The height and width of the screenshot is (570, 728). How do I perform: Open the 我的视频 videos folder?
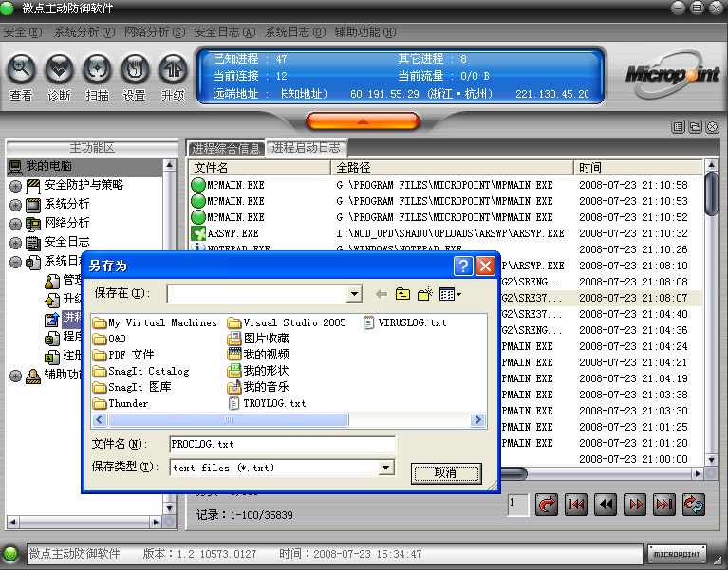click(x=258, y=355)
